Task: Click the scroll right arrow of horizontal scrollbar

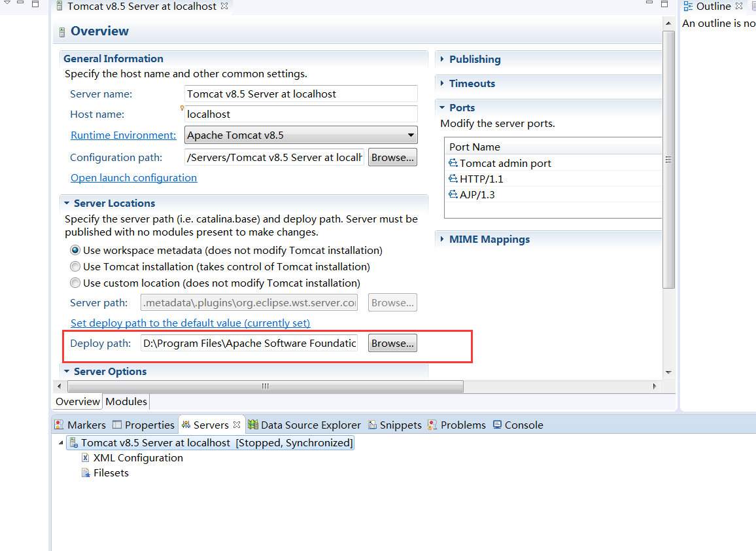Action: (x=654, y=386)
